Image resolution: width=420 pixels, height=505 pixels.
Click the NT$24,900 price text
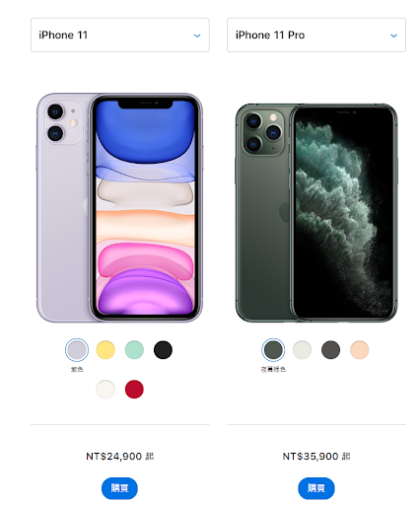click(x=113, y=457)
